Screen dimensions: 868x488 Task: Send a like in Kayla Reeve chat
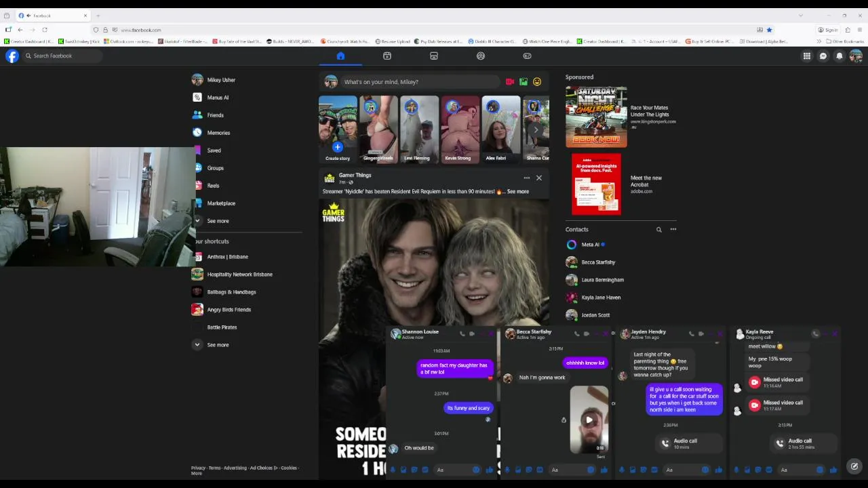pos(833,470)
